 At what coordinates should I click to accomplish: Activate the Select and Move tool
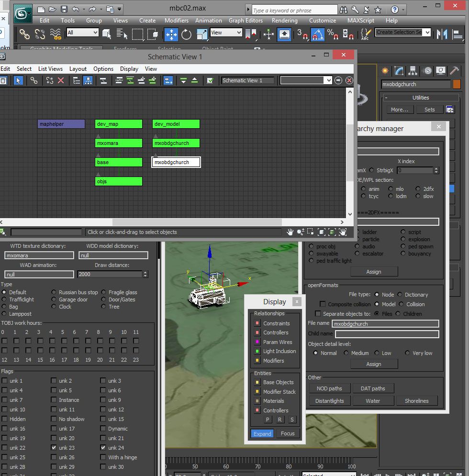(171, 34)
